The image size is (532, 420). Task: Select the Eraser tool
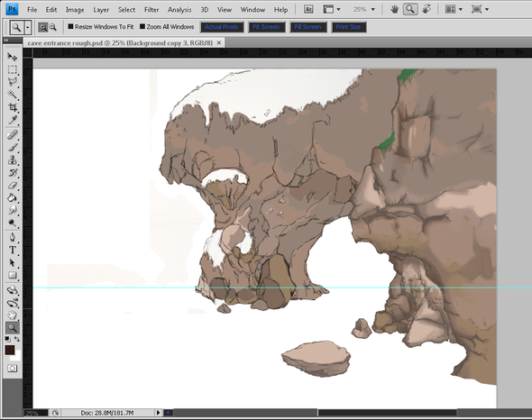tap(13, 186)
